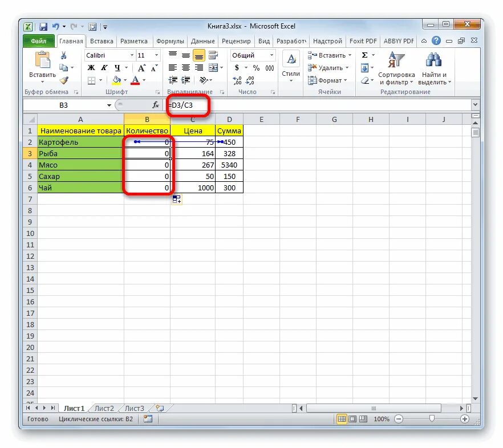Expand the formula bar
503x448 pixels.
pyautogui.click(x=476, y=104)
